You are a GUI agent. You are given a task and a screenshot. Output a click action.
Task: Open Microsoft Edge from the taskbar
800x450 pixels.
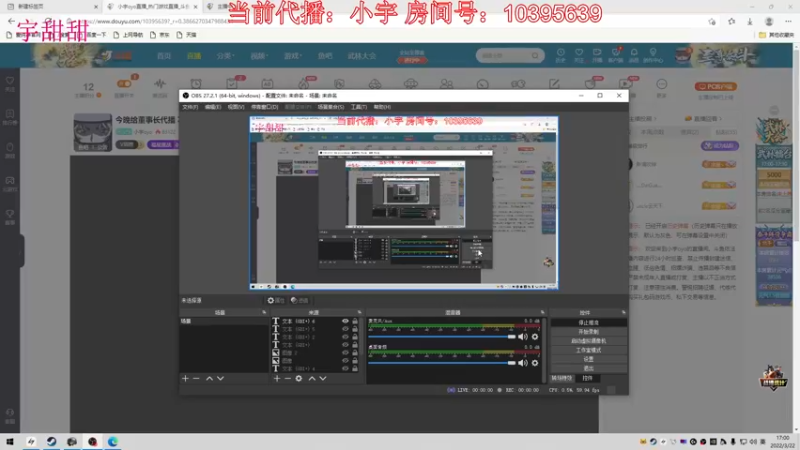pos(113,441)
